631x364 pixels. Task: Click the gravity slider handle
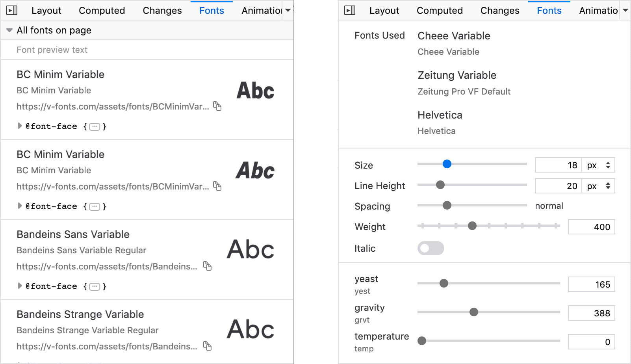(x=473, y=312)
